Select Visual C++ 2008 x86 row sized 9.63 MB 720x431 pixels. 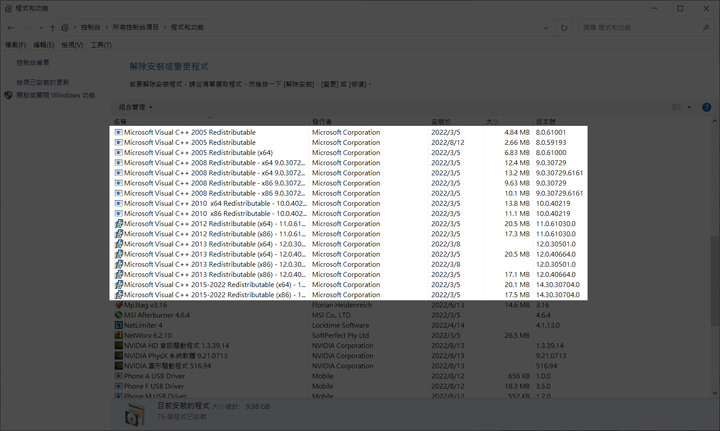click(x=349, y=183)
